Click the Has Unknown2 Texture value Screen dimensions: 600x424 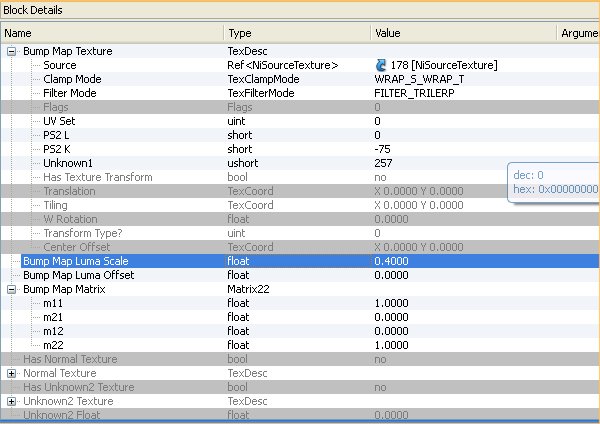click(x=380, y=387)
